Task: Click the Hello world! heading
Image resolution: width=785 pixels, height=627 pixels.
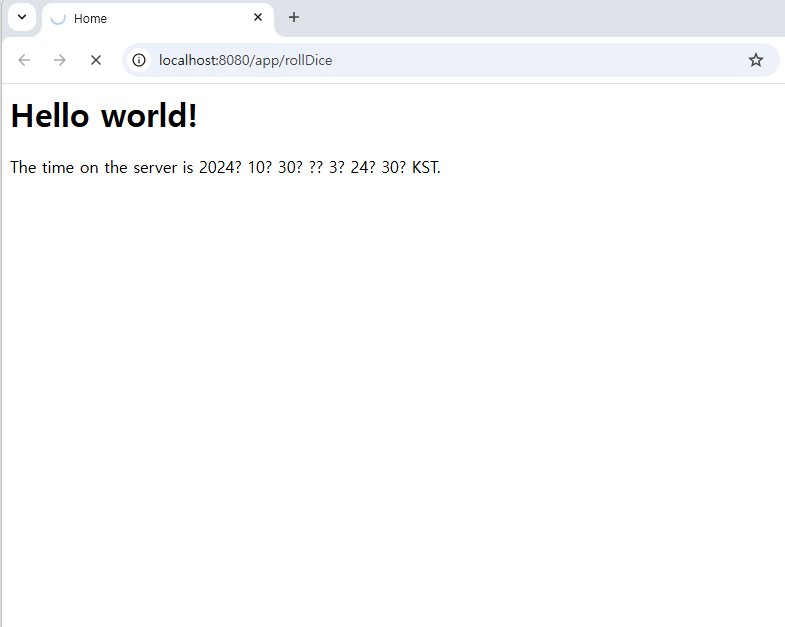Action: pyautogui.click(x=104, y=116)
